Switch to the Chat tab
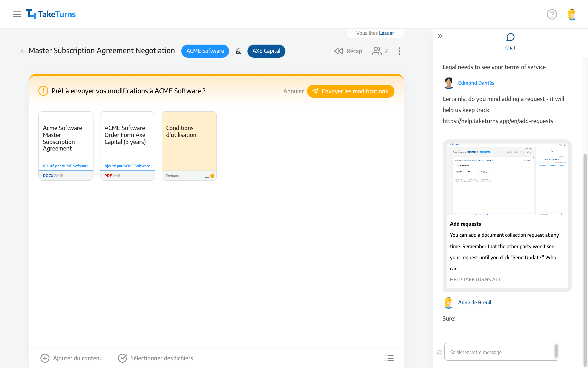Image resolution: width=588 pixels, height=368 pixels. [x=510, y=42]
